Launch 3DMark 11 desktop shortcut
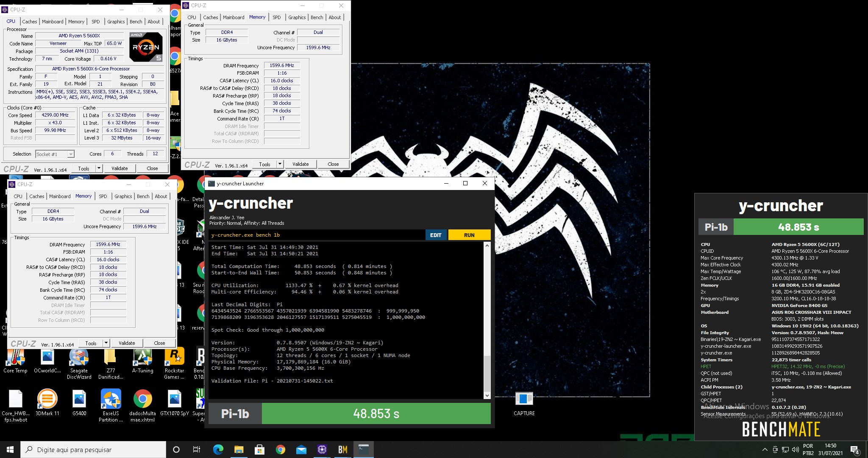868x458 pixels. pos(47,402)
